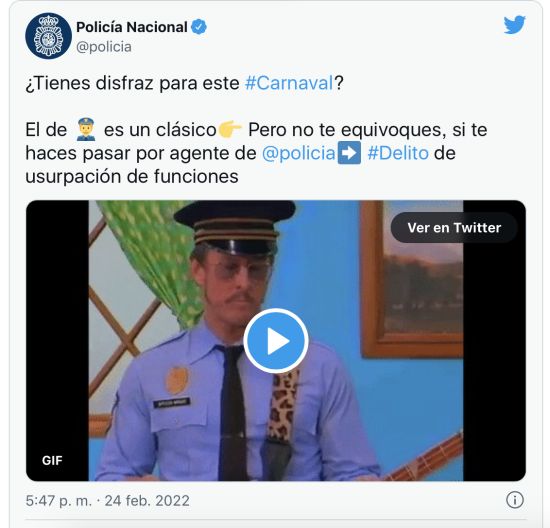The image size is (550, 528).
Task: Click the police hat in the GIF
Action: tap(234, 225)
